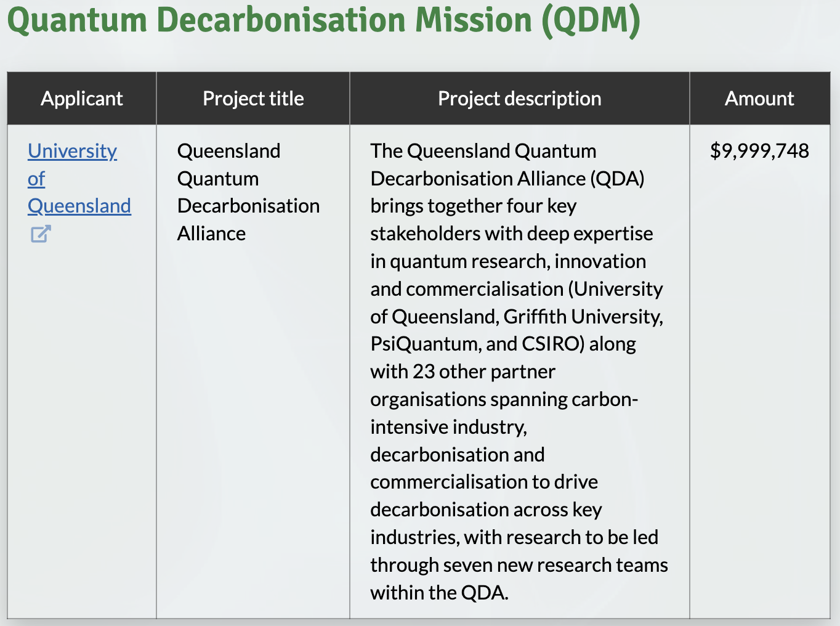Open the University of Queensland link

tap(72, 151)
